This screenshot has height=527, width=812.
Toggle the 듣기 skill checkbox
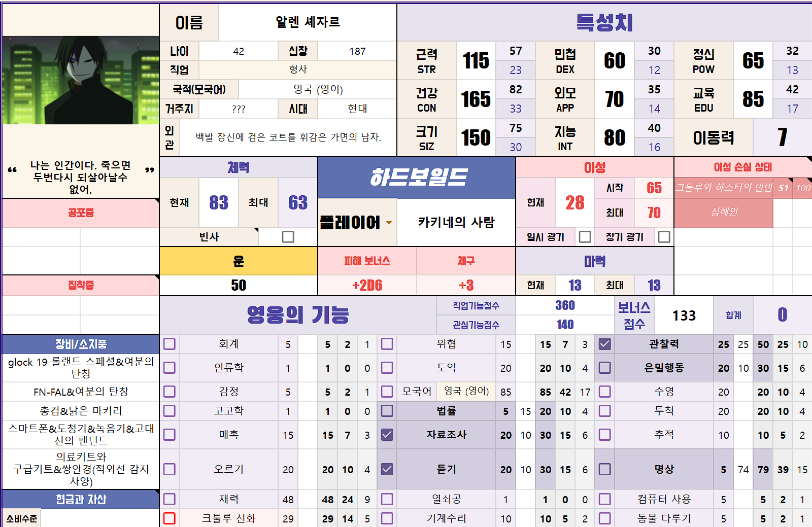(387, 469)
